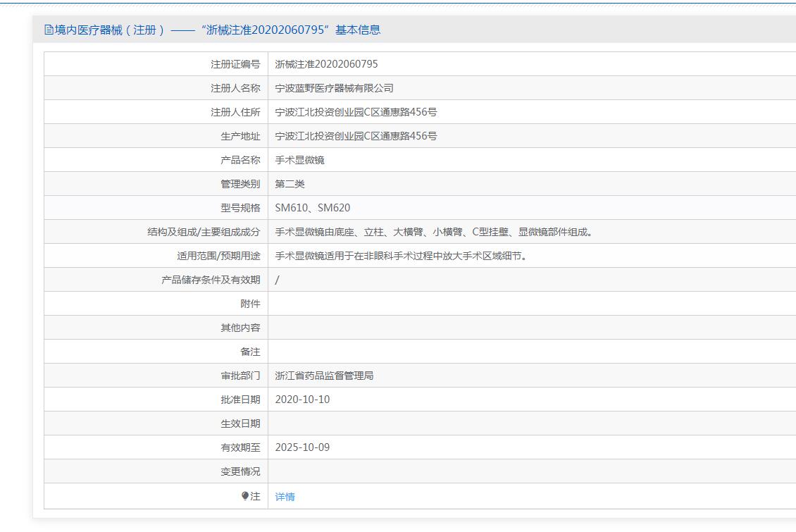Open the 详情 link
This screenshot has width=796, height=532.
coord(285,497)
